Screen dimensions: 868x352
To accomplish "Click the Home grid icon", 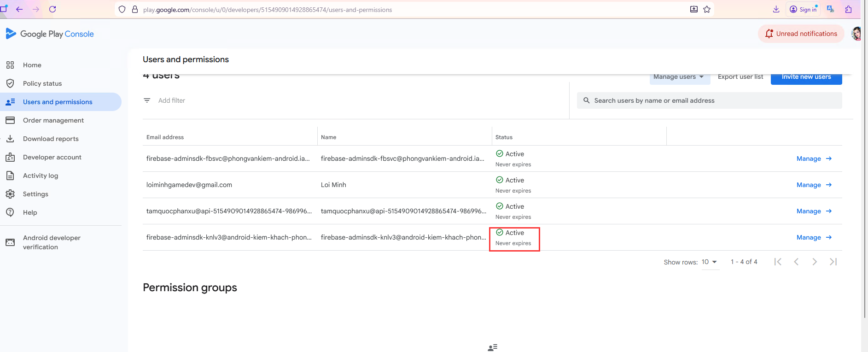I will pyautogui.click(x=10, y=65).
